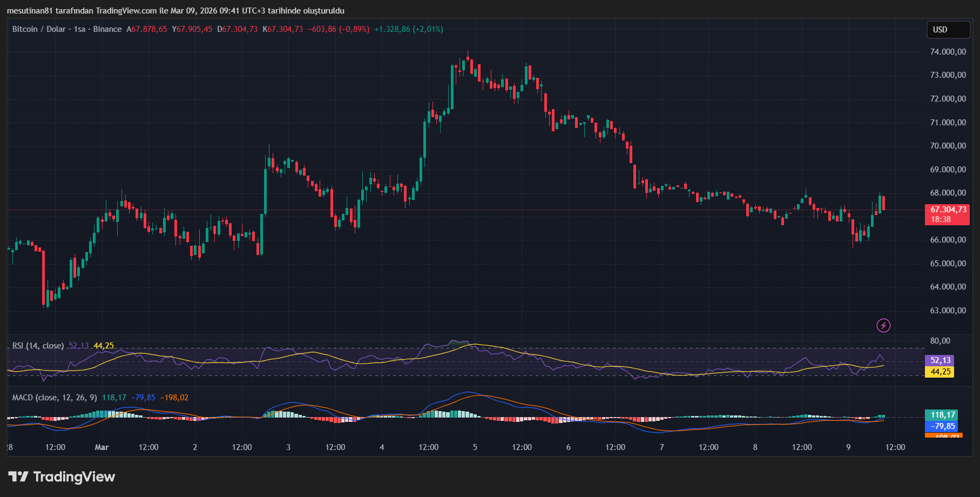This screenshot has height=497, width=980.
Task: Open the USD currency selector
Action: pyautogui.click(x=948, y=30)
